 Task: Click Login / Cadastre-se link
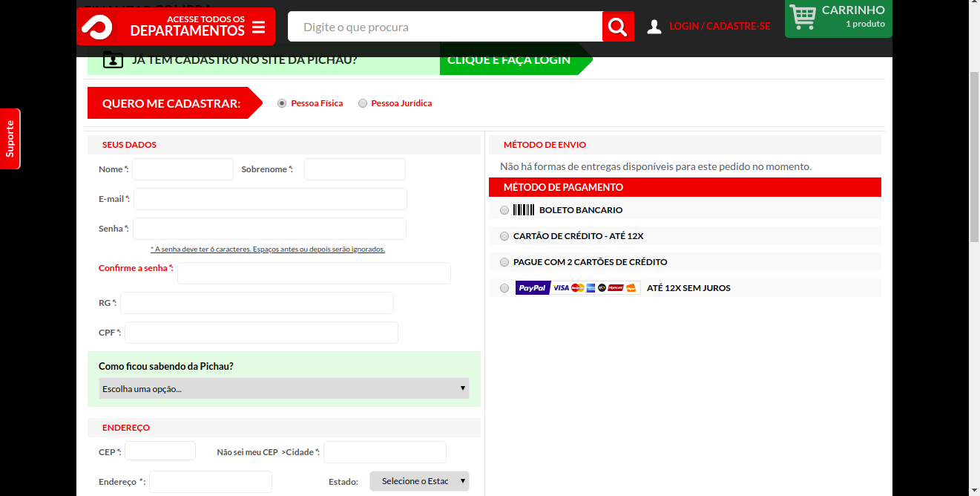pos(720,26)
